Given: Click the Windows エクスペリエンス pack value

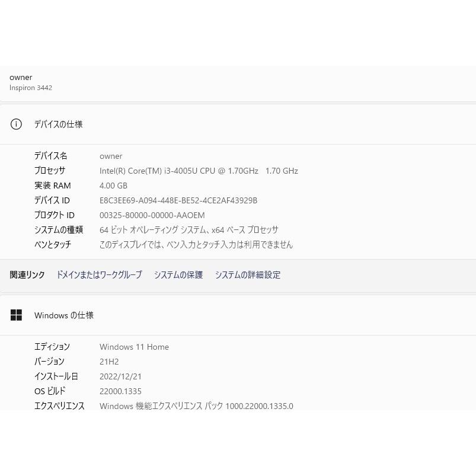Looking at the screenshot, I should 196,406.
